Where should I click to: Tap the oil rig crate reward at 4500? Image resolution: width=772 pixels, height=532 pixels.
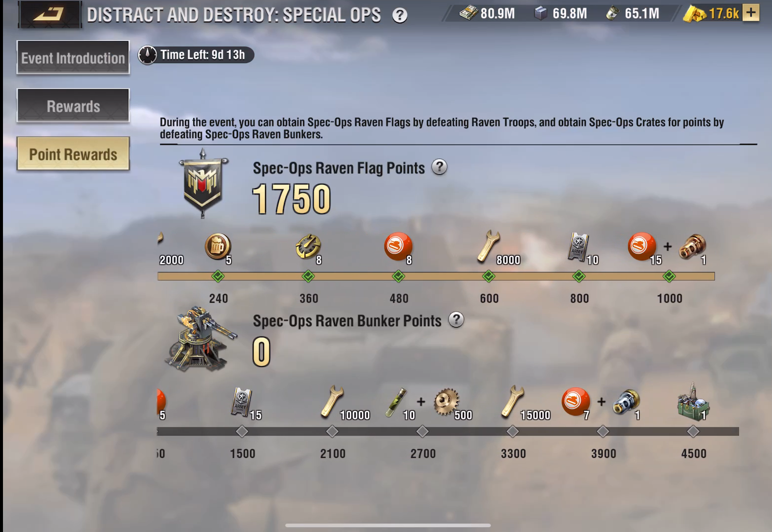click(693, 401)
